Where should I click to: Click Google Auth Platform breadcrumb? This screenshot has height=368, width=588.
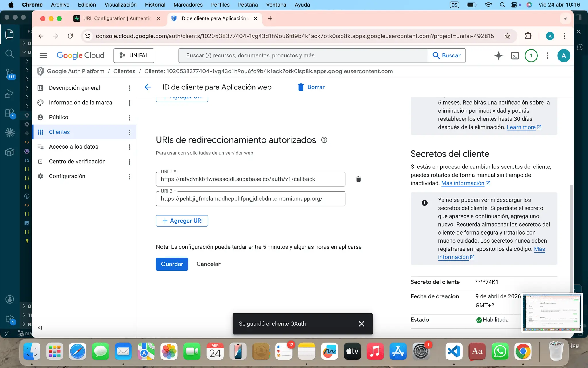coord(76,71)
